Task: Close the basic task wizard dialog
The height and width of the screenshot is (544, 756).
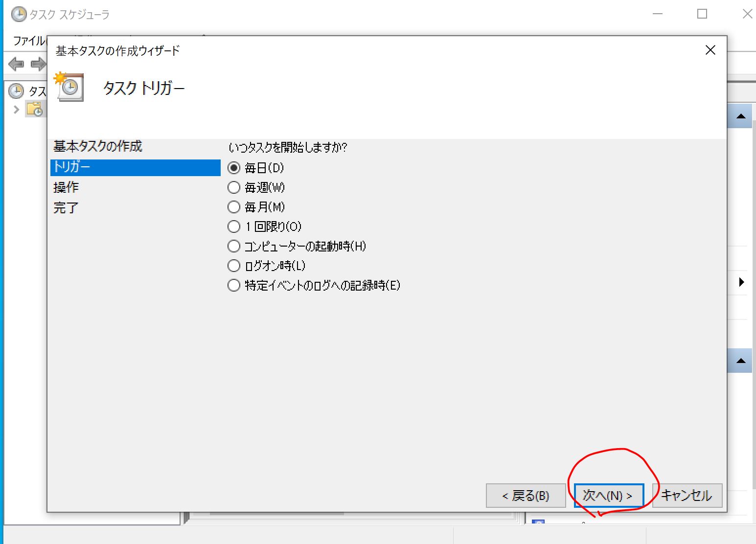Action: click(x=710, y=50)
